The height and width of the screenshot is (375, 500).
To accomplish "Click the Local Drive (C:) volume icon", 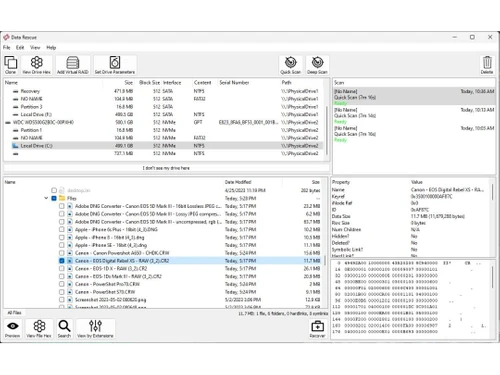I will 15,146.
